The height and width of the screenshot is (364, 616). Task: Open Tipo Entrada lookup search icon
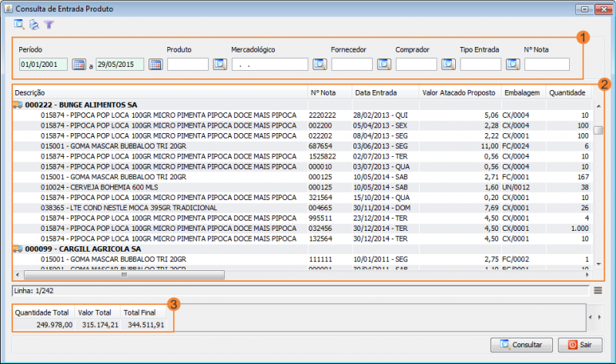(513, 65)
